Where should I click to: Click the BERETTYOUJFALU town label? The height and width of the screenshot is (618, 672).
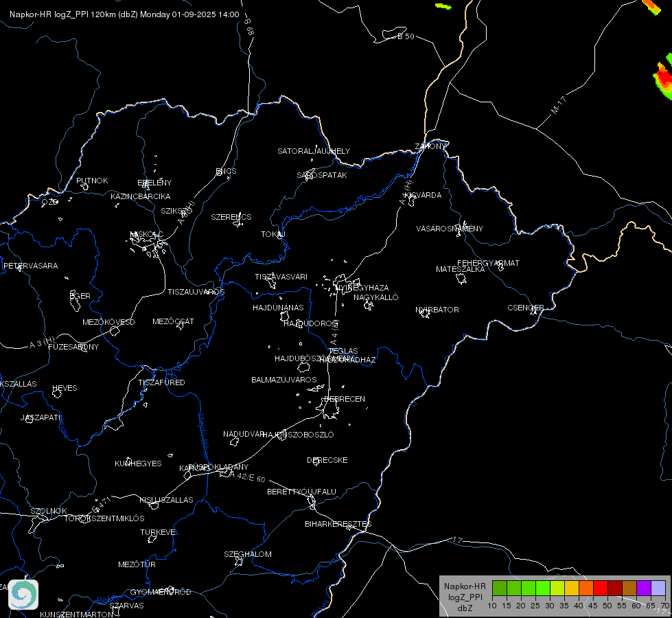301,492
